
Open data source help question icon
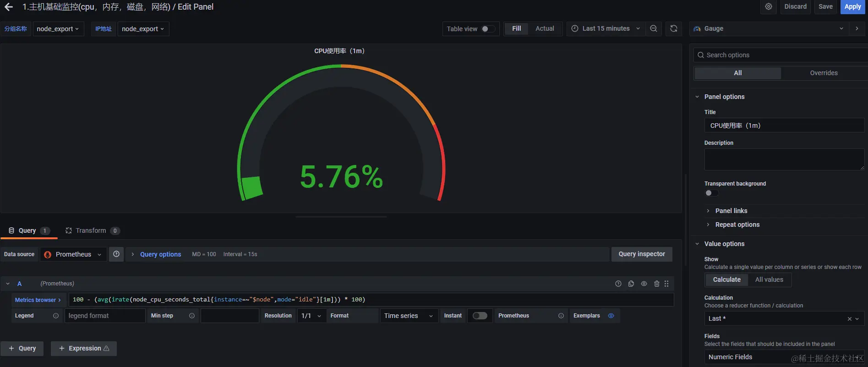116,254
